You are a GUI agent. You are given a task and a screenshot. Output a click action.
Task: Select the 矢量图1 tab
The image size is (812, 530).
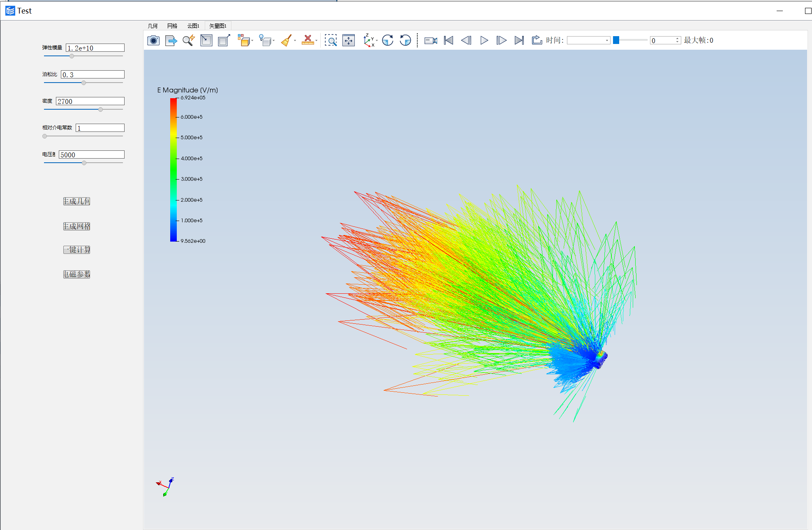[218, 26]
